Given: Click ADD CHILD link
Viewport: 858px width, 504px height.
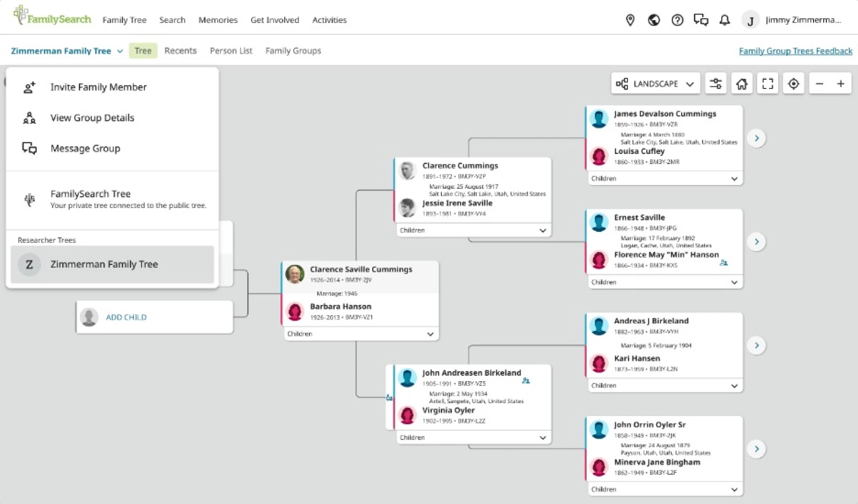Looking at the screenshot, I should point(126,317).
